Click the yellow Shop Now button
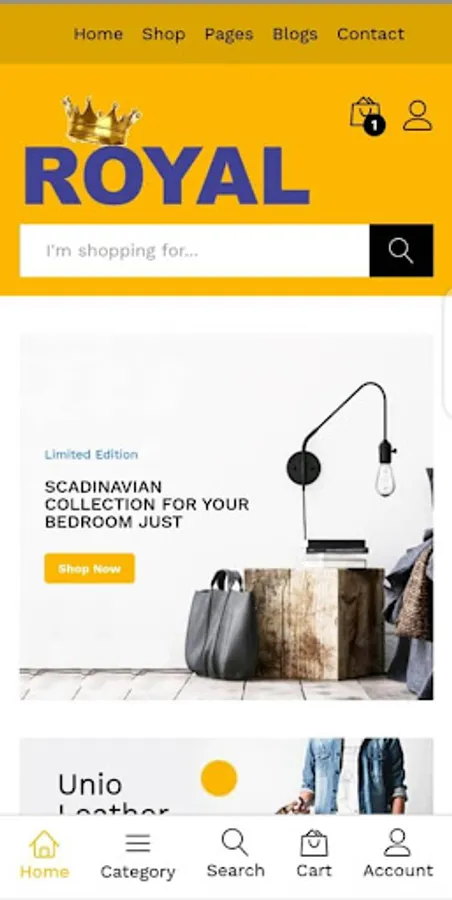 click(90, 568)
